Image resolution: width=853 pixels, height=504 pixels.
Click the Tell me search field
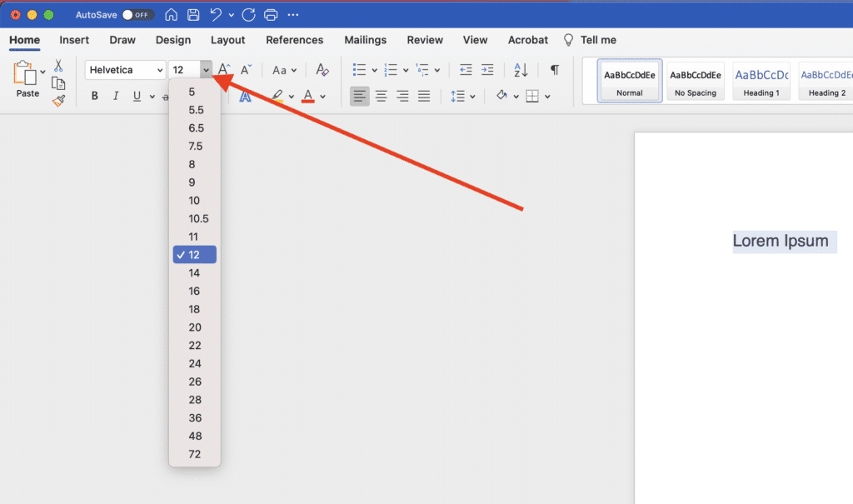click(598, 40)
